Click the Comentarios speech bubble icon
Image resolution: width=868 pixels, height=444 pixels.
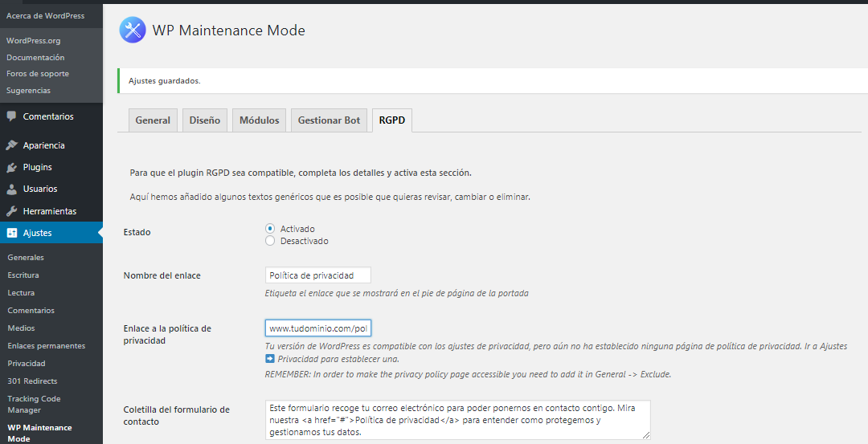[11, 116]
